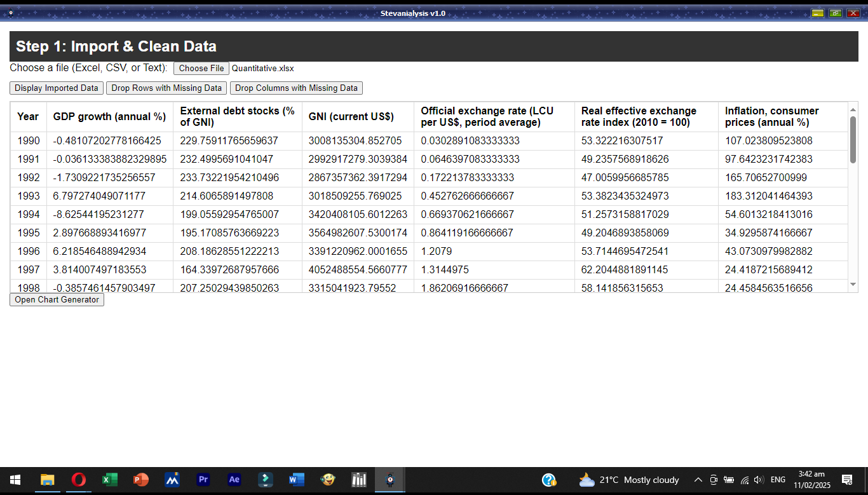
Task: Launch PowerPoint from the taskbar
Action: click(x=141, y=480)
